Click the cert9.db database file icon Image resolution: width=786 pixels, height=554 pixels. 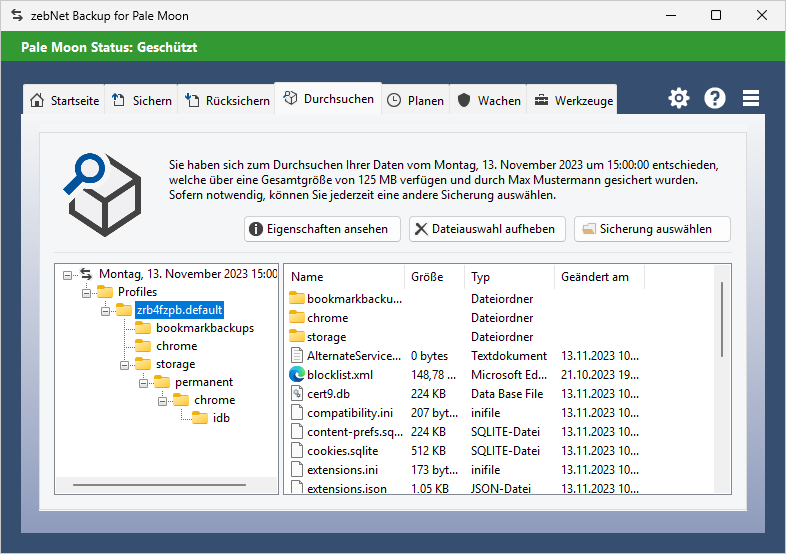[297, 393]
